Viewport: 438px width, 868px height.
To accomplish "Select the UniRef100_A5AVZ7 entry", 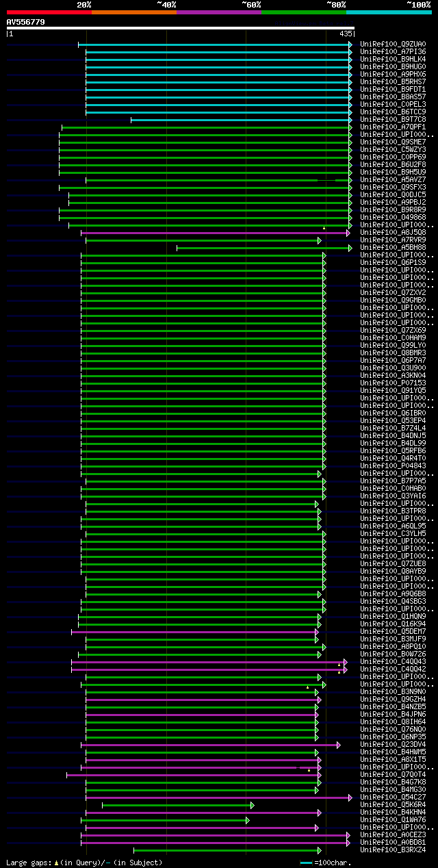I will (393, 180).
